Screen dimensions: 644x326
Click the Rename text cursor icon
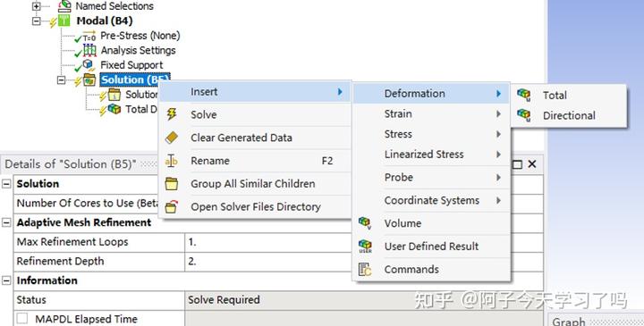[171, 161]
